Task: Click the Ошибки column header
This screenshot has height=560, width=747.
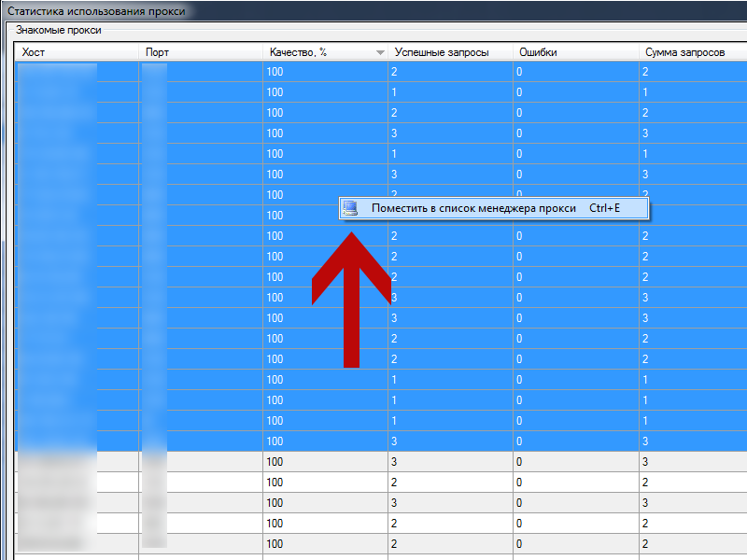Action: 538,52
